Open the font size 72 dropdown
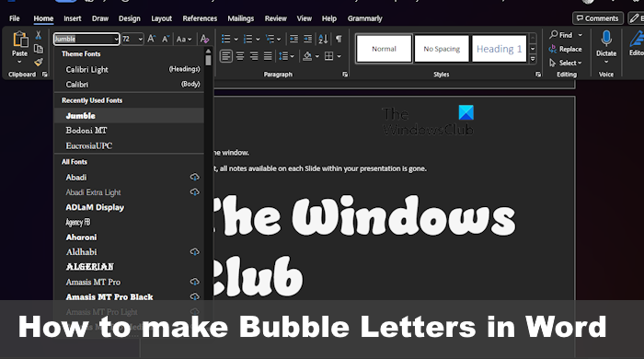The width and height of the screenshot is (644, 359). click(x=141, y=39)
